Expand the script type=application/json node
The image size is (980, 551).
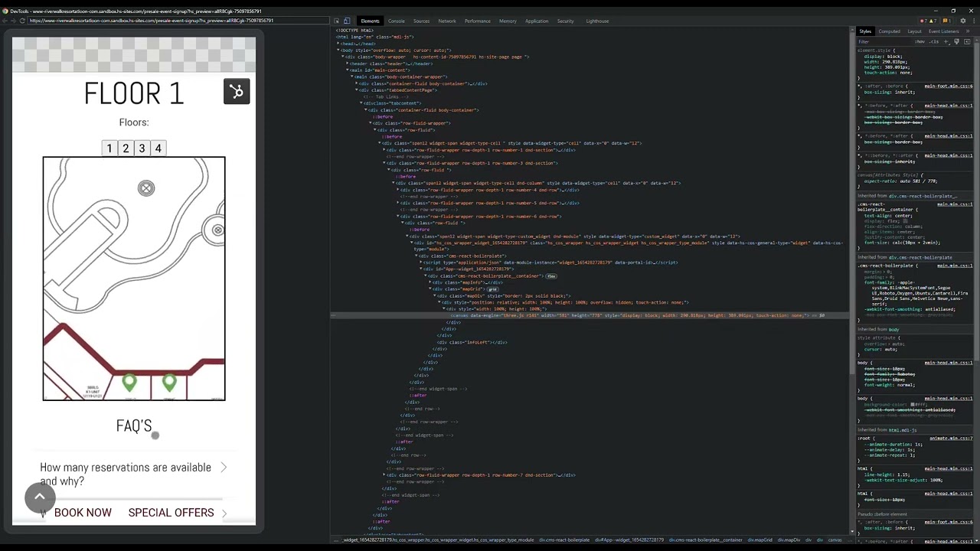tap(422, 262)
